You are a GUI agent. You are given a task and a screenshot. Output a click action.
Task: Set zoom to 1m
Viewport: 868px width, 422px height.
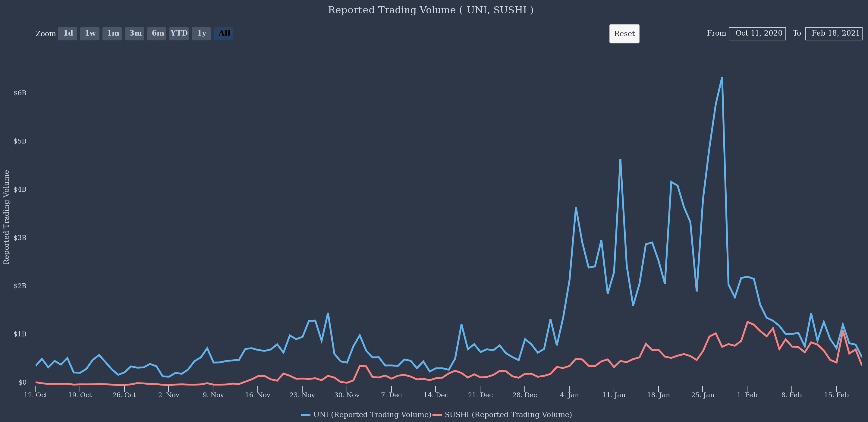112,33
